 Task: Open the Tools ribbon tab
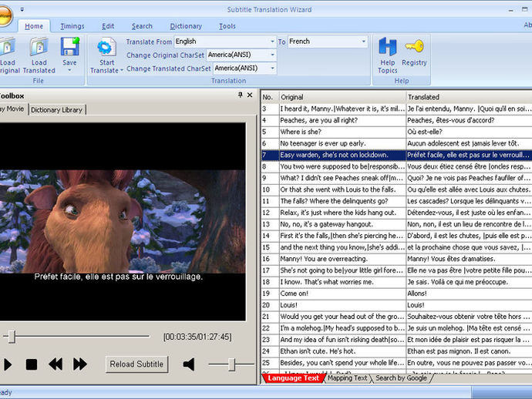227,26
